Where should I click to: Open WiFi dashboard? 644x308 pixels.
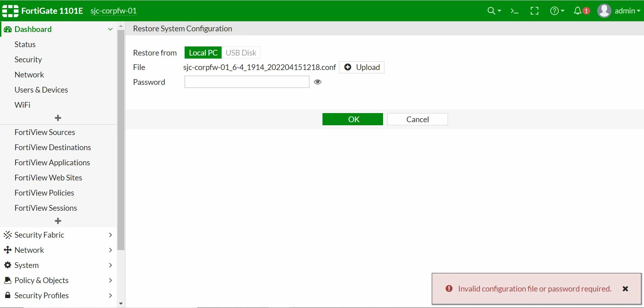tap(23, 105)
